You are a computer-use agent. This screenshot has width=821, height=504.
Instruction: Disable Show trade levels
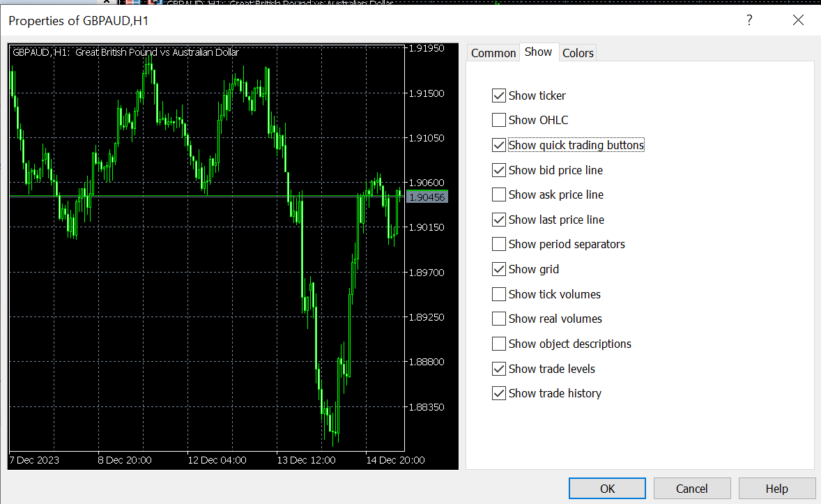pos(499,368)
